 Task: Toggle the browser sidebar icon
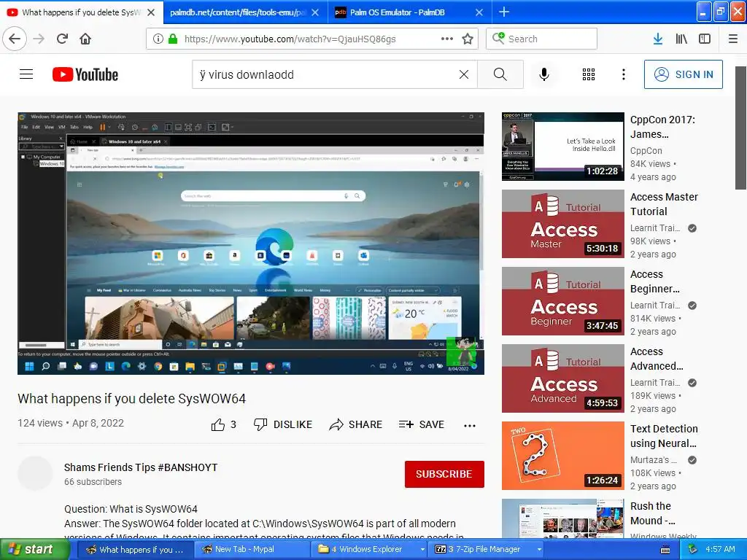pos(705,39)
